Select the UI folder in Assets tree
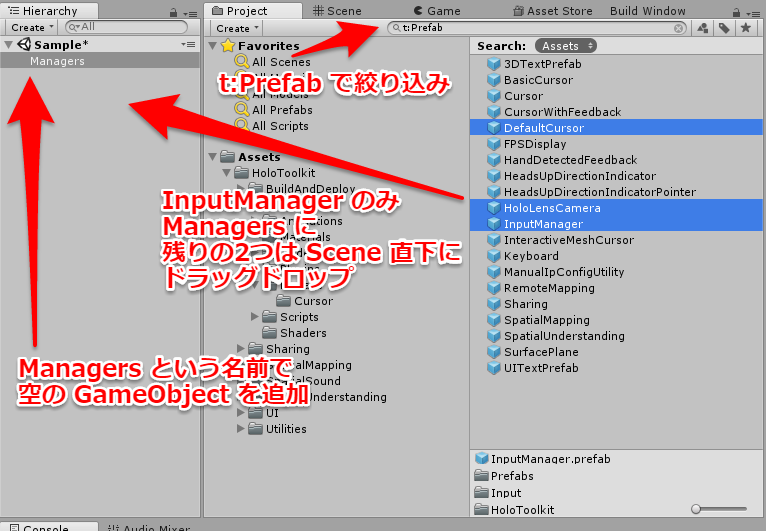 click(272, 413)
